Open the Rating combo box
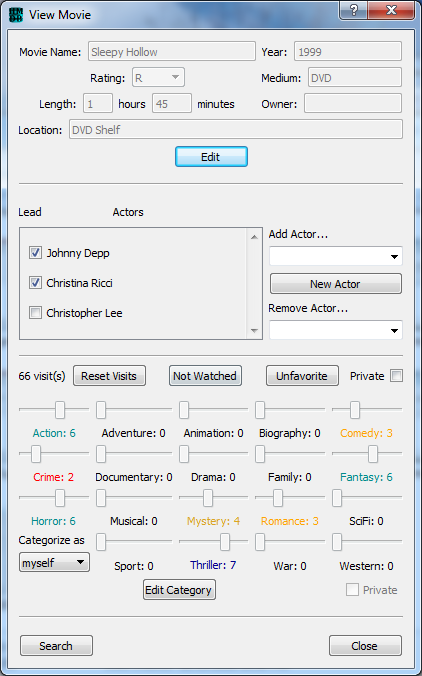This screenshot has height=676, width=422. 158,78
